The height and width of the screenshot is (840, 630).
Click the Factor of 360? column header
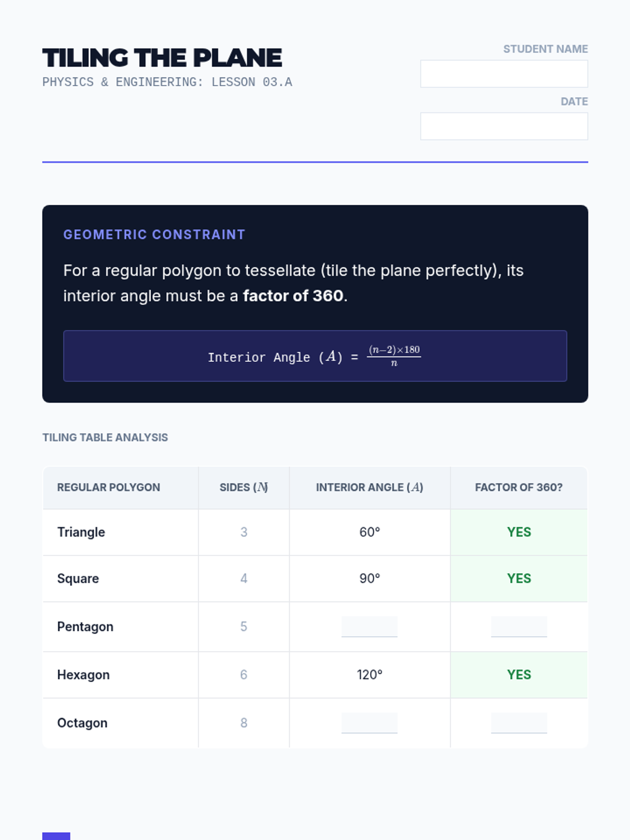pos(519,487)
